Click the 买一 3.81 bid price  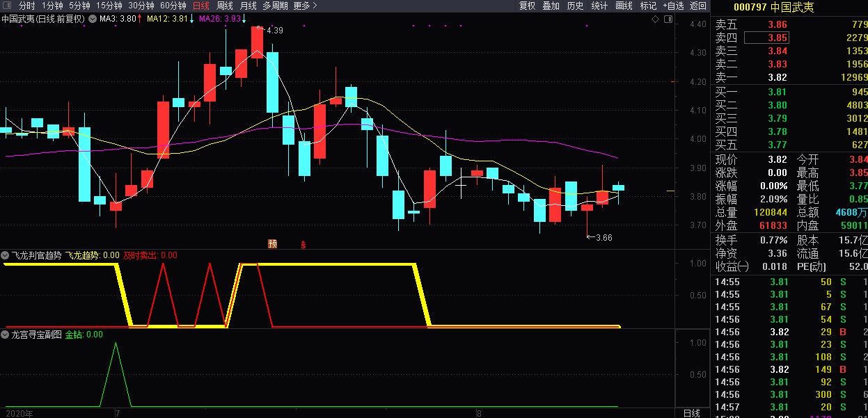[778, 92]
